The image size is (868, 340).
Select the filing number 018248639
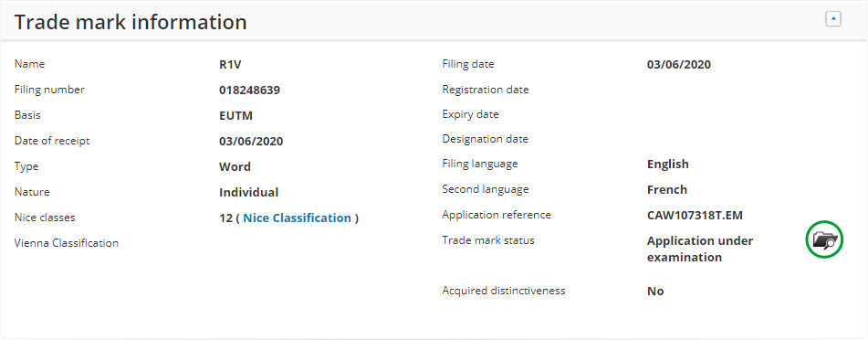tap(250, 90)
